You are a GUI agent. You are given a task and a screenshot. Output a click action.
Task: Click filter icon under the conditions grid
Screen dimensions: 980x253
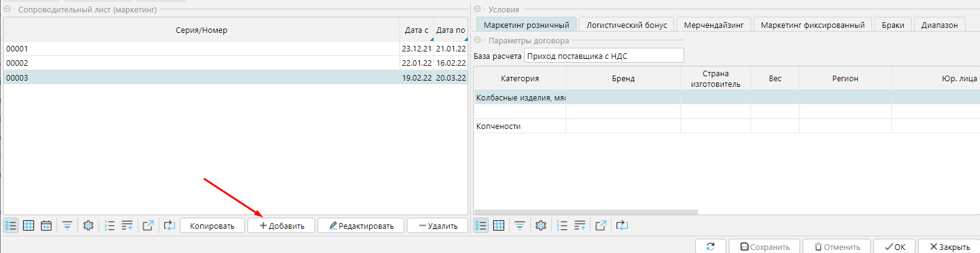point(520,226)
